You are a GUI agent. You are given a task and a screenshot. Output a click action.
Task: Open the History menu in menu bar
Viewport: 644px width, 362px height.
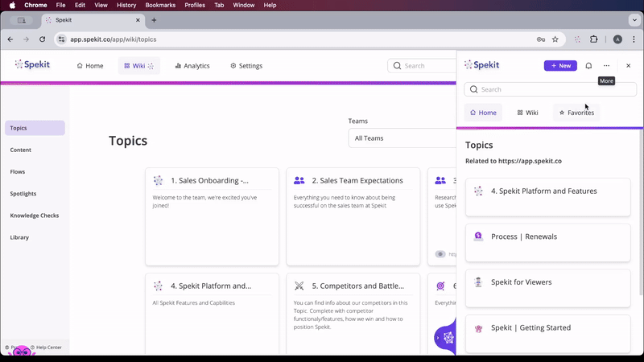point(126,5)
